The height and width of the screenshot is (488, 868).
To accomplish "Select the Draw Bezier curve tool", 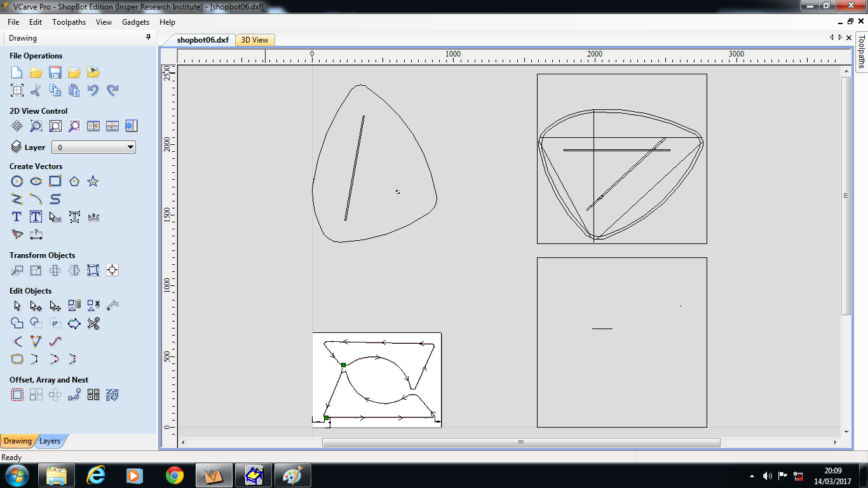I will pyautogui.click(x=55, y=199).
